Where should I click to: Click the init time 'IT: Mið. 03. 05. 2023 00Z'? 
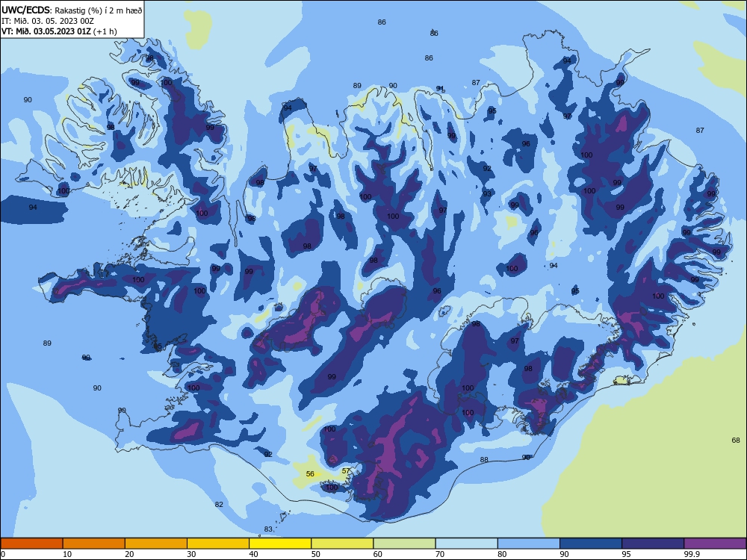coord(48,21)
